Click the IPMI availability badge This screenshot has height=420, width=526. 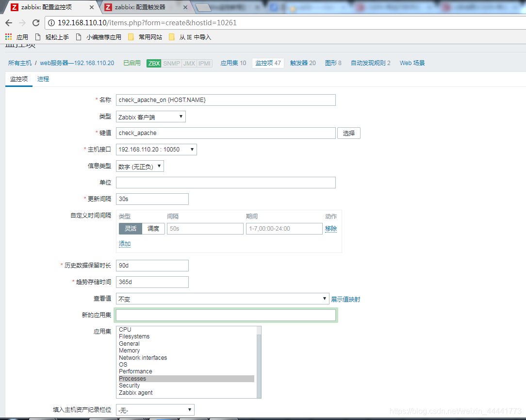point(204,63)
